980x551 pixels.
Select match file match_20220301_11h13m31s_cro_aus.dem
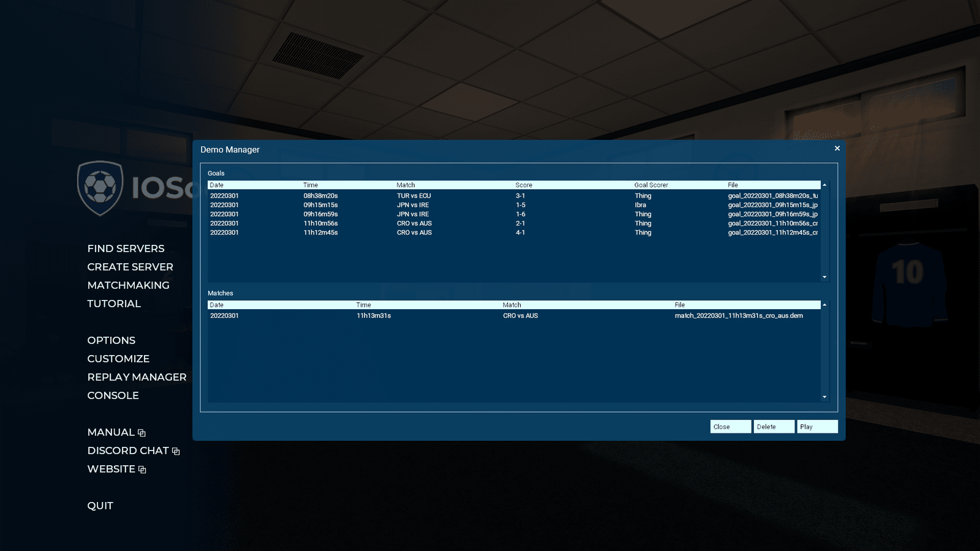coord(514,316)
